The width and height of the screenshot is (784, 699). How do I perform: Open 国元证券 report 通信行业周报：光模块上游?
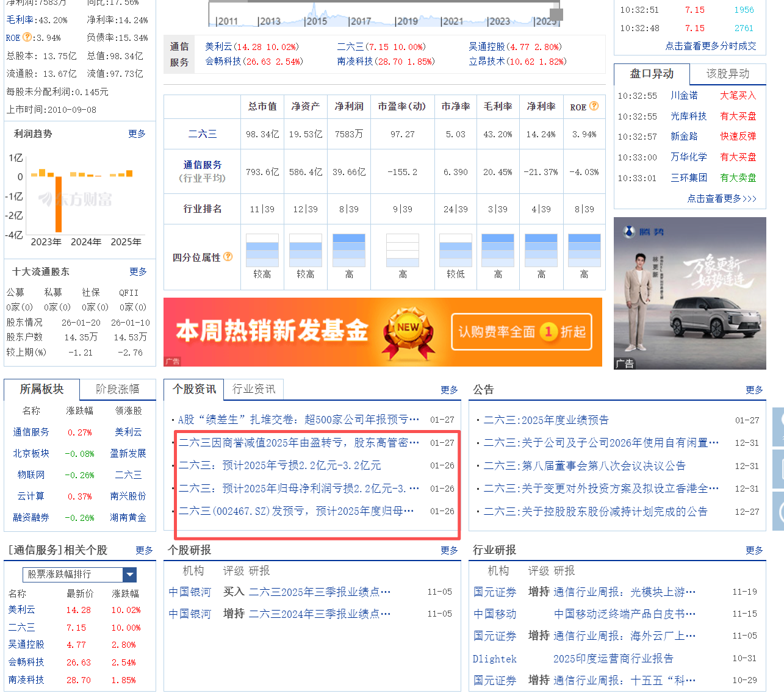[x=624, y=592]
